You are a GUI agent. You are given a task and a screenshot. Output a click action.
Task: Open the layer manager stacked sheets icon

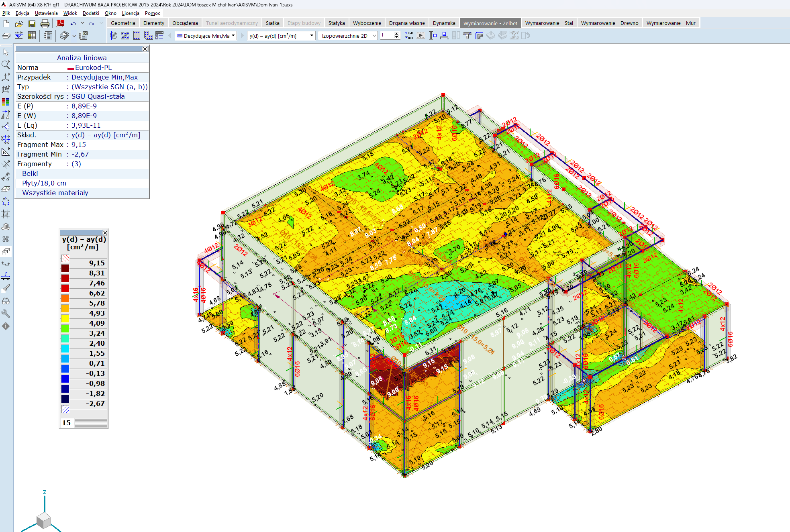[6, 35]
